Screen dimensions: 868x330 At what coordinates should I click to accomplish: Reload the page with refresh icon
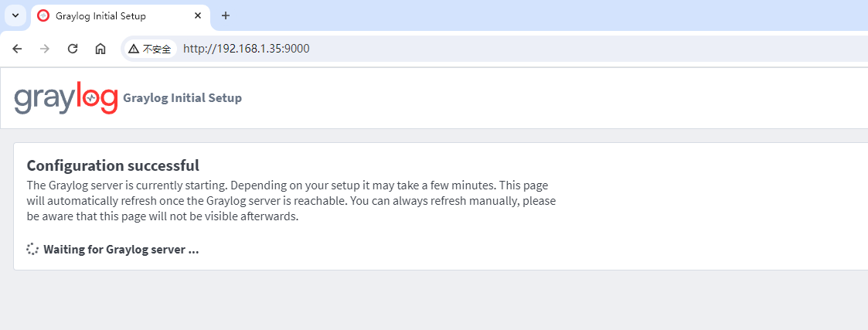(x=73, y=49)
